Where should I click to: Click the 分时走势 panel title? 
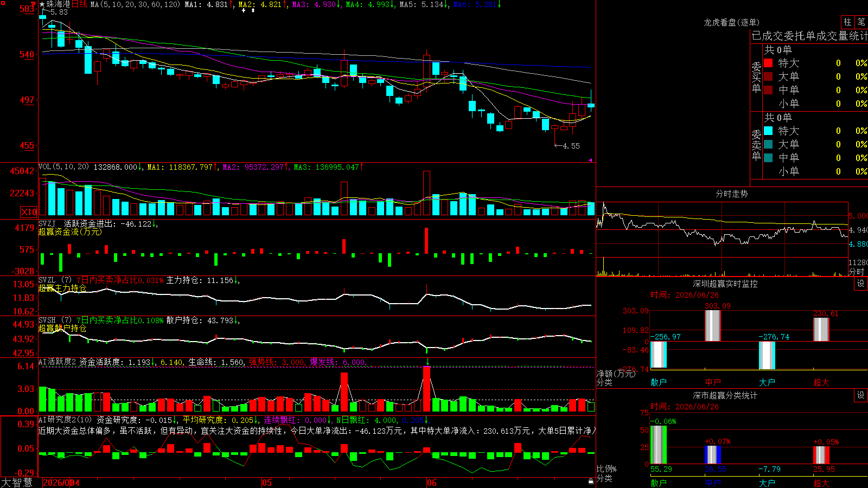coord(731,194)
